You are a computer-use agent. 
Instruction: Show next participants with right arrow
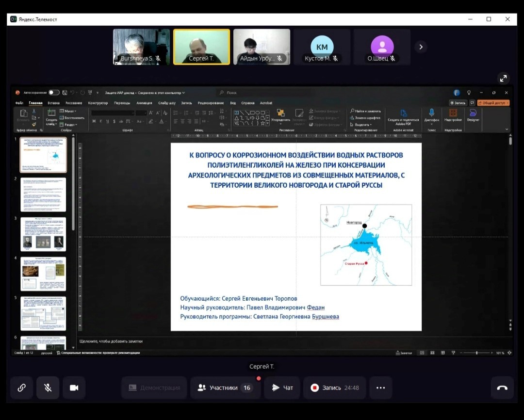point(421,47)
